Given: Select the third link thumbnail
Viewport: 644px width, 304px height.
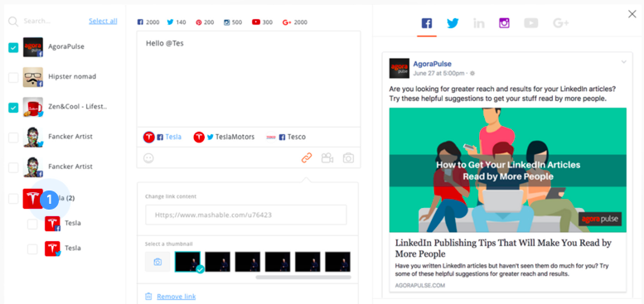Looking at the screenshot, I should (248, 262).
